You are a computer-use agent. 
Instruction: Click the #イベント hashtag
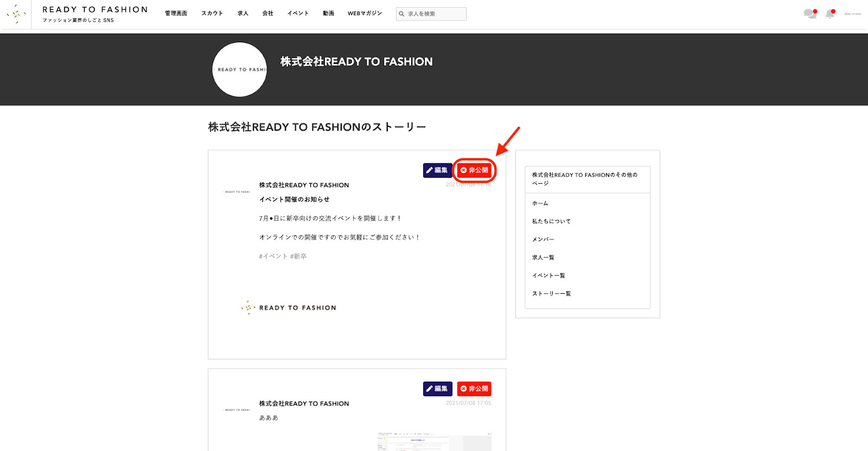[x=273, y=256]
